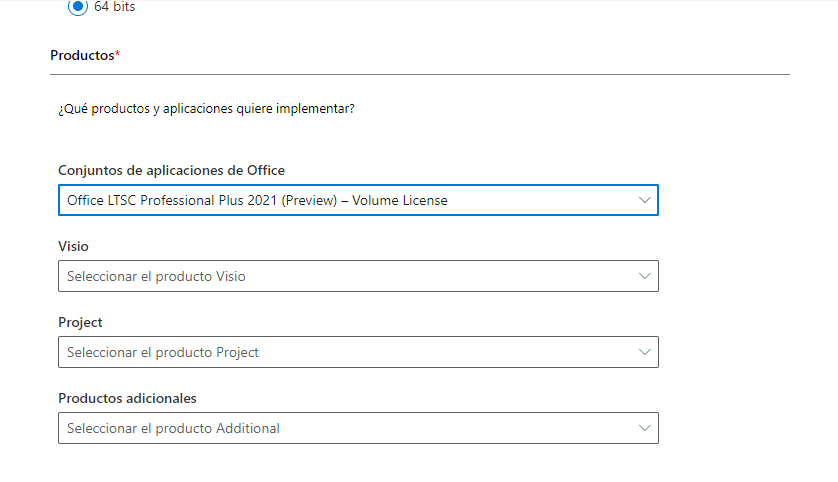Click the chevron arrow on the Visio selector
The image size is (838, 482).
[x=645, y=276]
